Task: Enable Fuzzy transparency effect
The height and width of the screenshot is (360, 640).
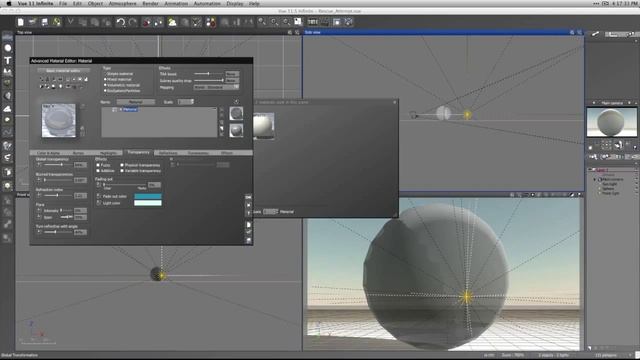Action: pyautogui.click(x=98, y=165)
